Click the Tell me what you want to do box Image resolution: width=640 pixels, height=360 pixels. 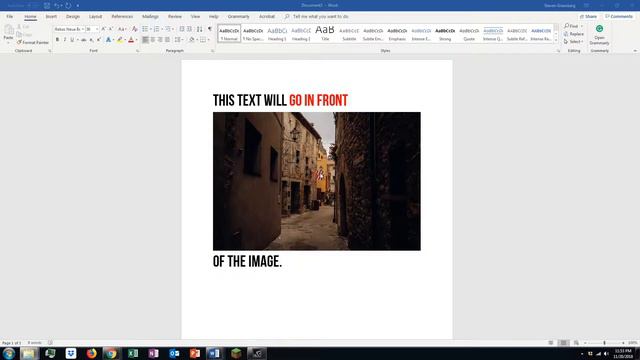click(320, 17)
